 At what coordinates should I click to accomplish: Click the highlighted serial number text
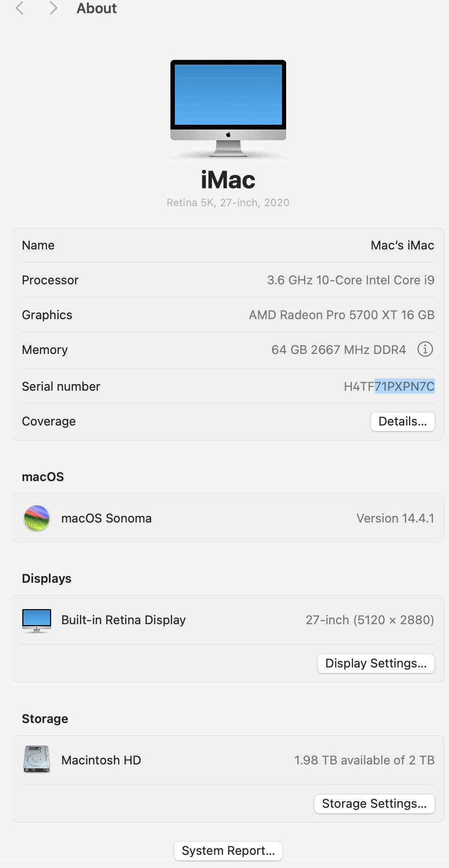404,386
